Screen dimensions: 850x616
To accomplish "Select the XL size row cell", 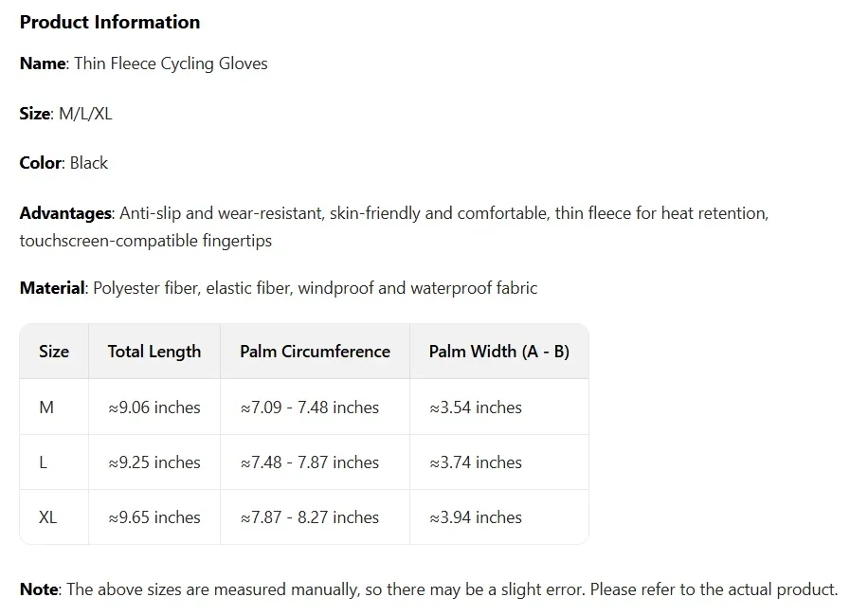I will point(48,517).
